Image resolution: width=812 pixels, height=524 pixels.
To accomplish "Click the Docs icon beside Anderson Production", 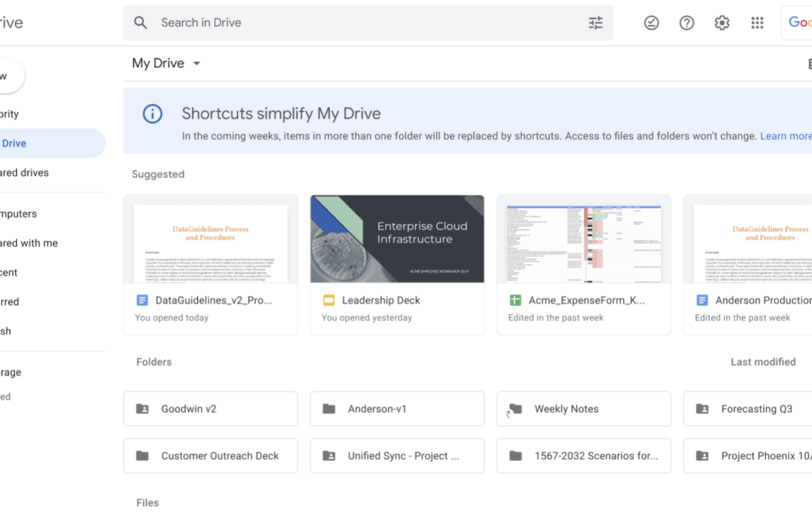I will 702,300.
